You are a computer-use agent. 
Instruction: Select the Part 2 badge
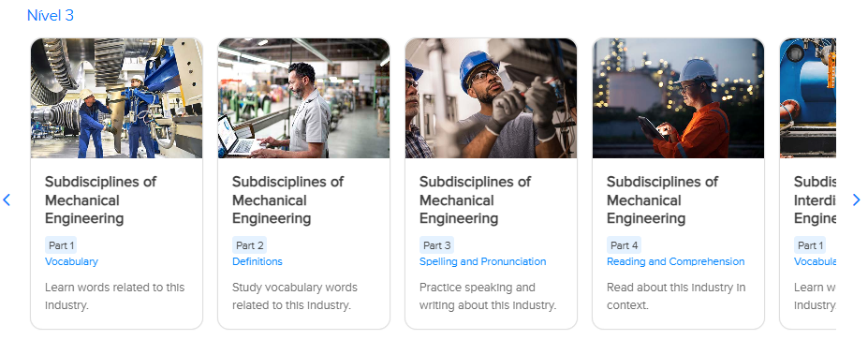click(249, 245)
